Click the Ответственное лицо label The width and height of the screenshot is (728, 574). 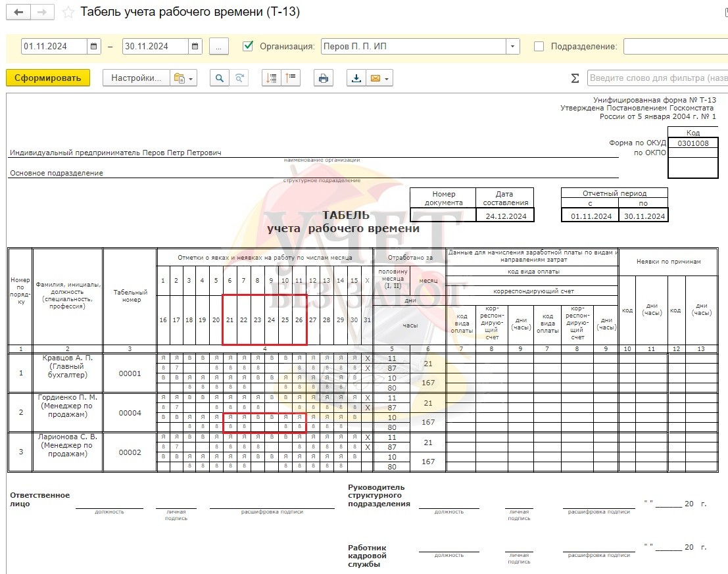click(40, 499)
